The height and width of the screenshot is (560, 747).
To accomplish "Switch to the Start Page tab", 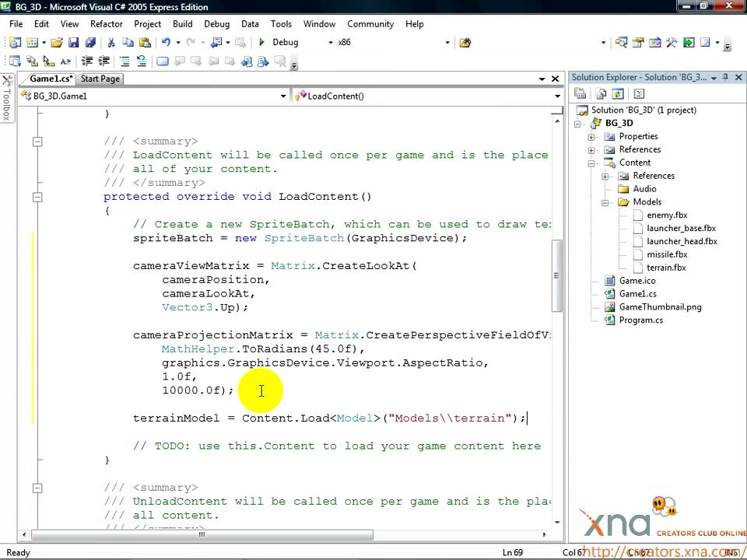I will click(x=100, y=79).
